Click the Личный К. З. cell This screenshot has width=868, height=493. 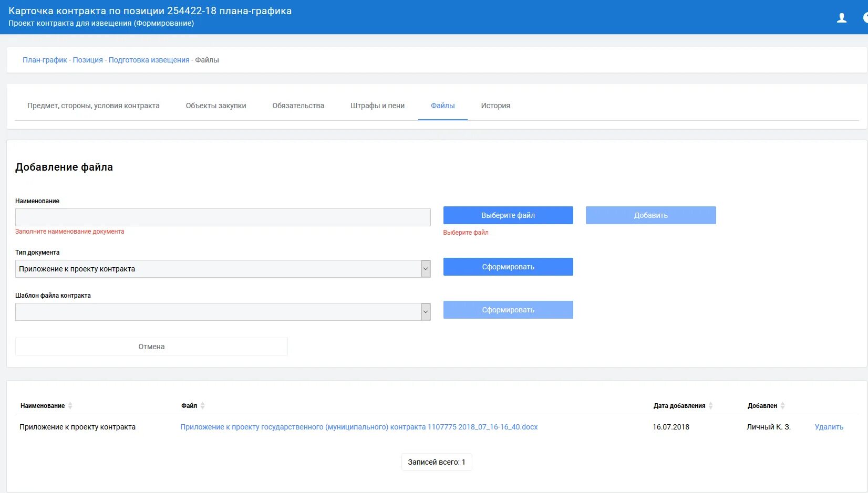[769, 427]
